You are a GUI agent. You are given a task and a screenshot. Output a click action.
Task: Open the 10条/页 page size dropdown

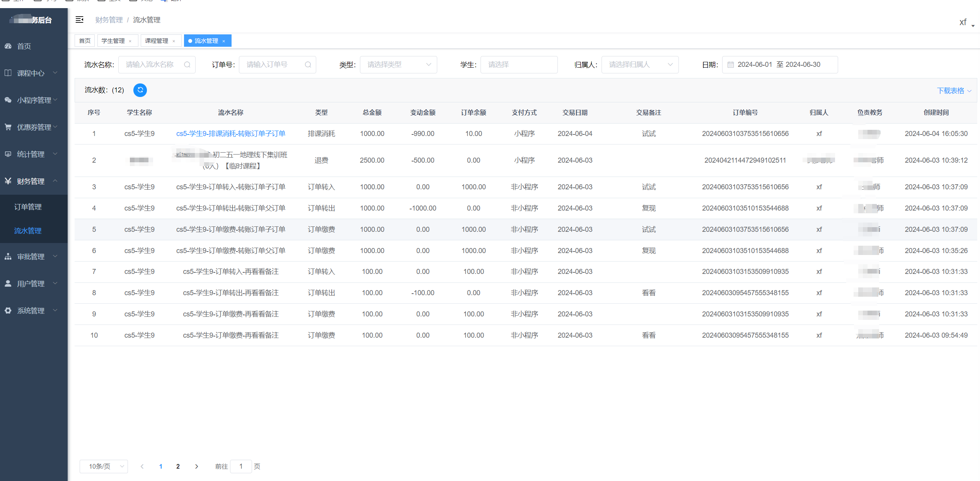pos(104,466)
